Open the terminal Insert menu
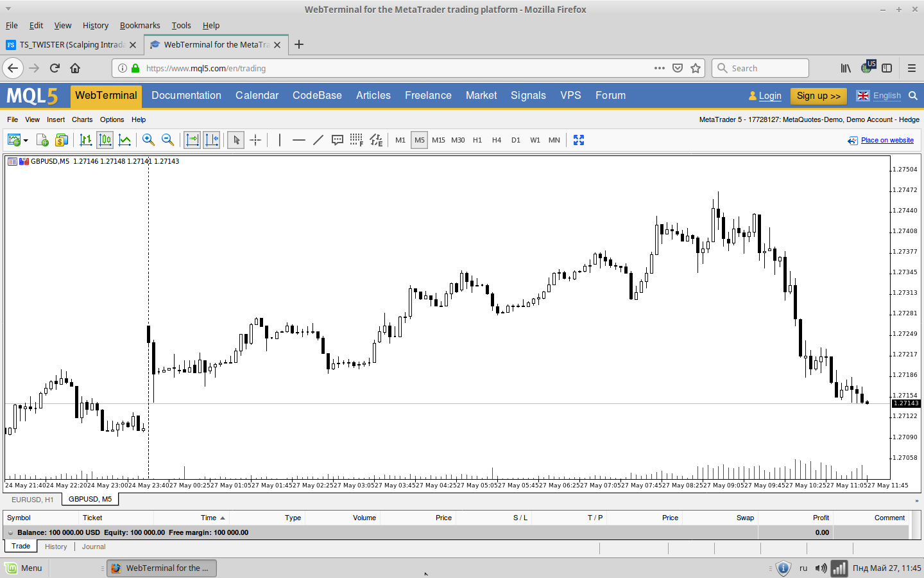The width and height of the screenshot is (924, 578). point(56,119)
